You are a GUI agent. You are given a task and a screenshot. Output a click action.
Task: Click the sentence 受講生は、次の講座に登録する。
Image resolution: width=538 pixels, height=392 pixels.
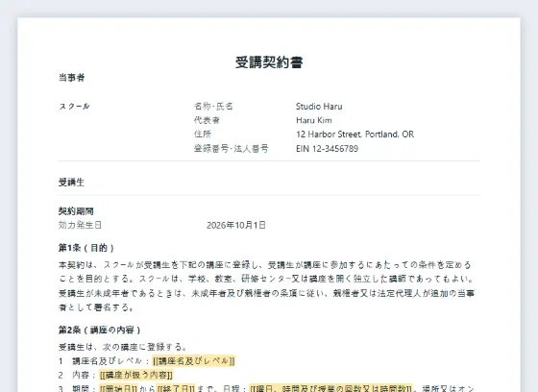pos(123,347)
